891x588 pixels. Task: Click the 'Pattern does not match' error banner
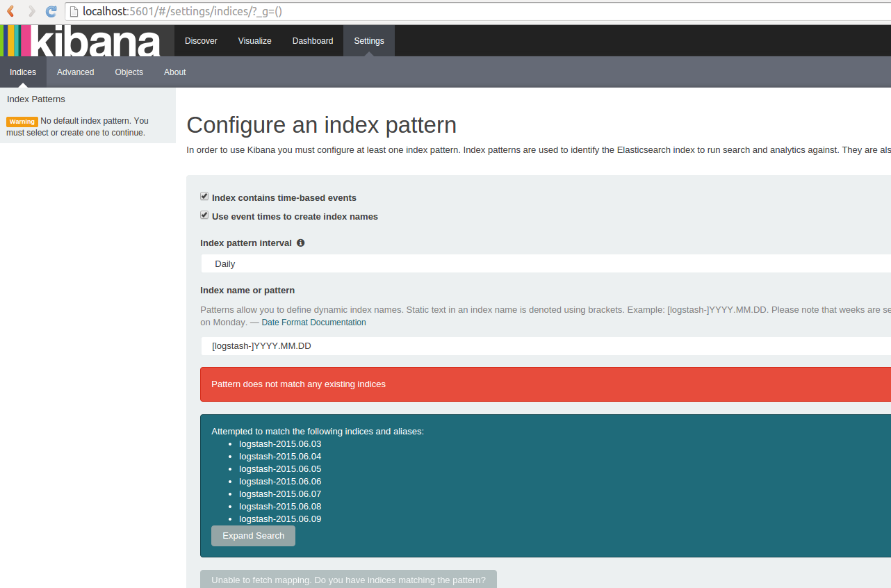(x=546, y=384)
